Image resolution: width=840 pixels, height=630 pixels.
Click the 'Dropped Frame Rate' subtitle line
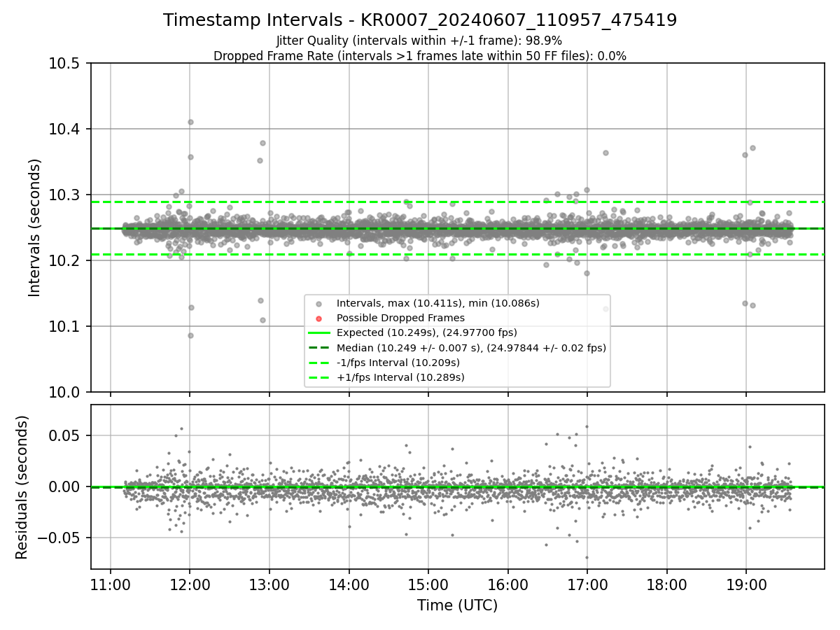420,56
